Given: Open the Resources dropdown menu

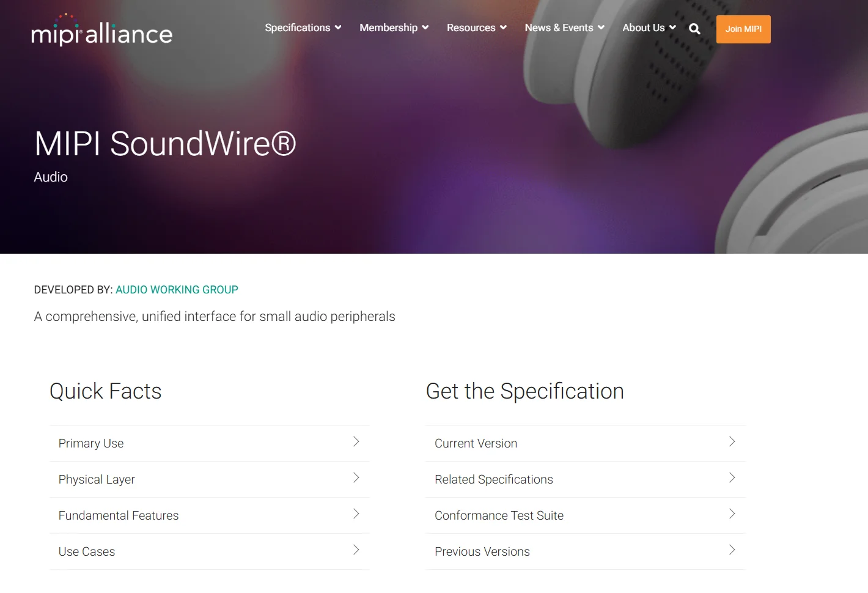Looking at the screenshot, I should (476, 28).
